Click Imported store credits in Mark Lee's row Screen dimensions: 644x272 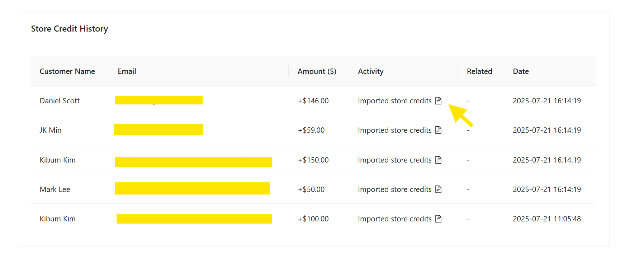[395, 189]
